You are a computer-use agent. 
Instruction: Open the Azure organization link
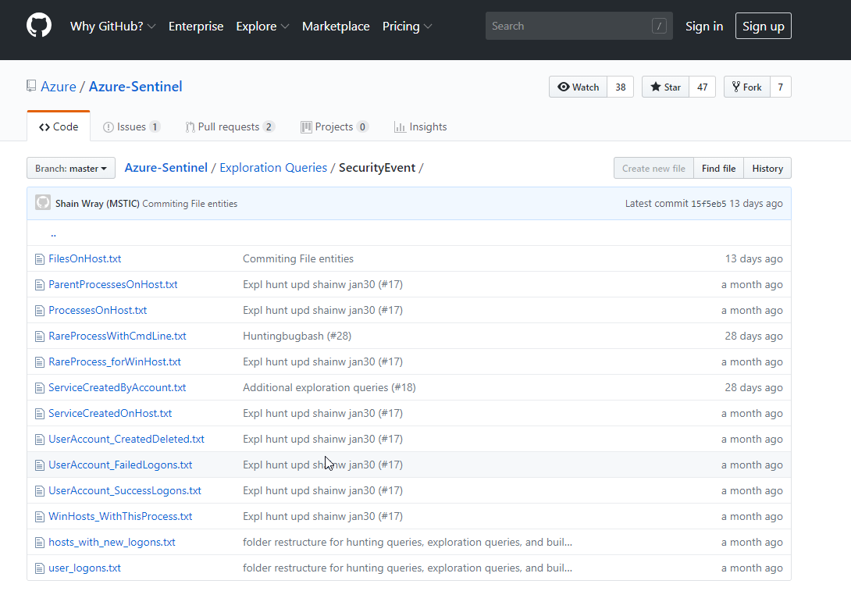point(59,87)
